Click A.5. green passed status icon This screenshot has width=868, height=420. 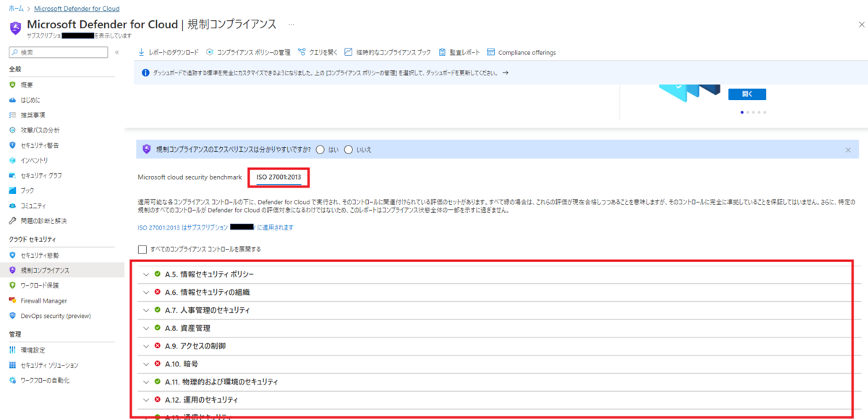pyautogui.click(x=157, y=274)
